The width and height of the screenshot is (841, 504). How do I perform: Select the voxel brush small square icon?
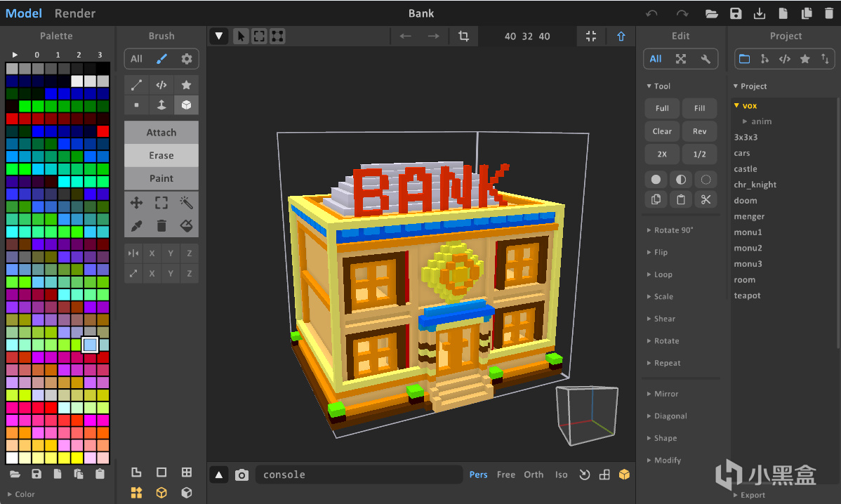tap(136, 105)
